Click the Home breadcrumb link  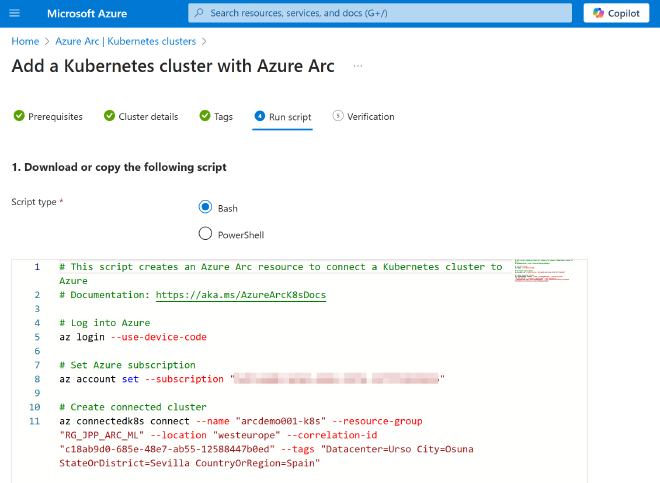(25, 41)
